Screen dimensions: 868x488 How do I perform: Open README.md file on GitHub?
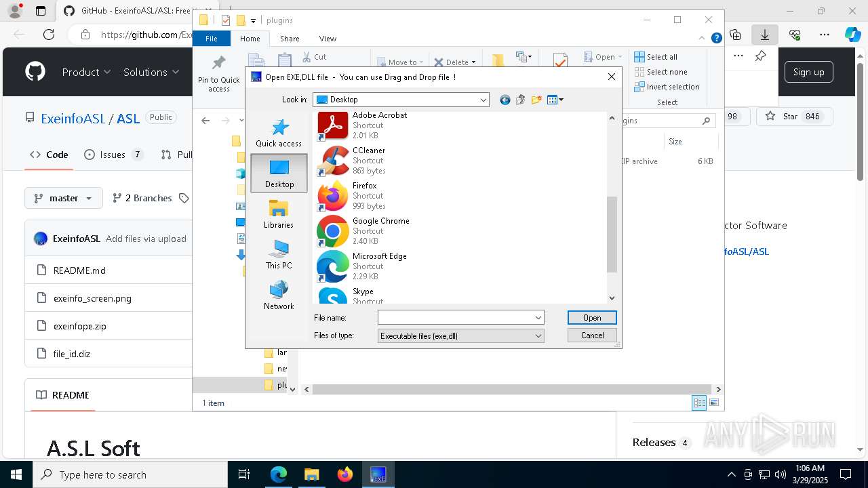(x=79, y=270)
